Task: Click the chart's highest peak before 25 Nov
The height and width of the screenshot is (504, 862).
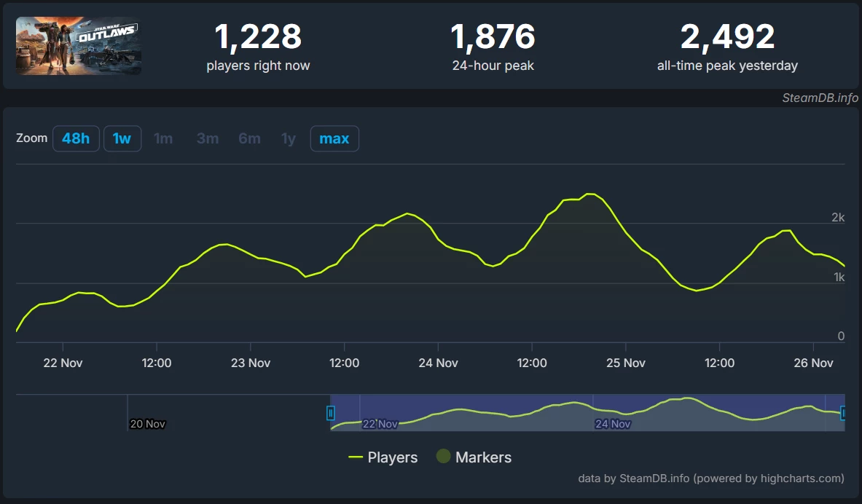Action: pos(590,194)
